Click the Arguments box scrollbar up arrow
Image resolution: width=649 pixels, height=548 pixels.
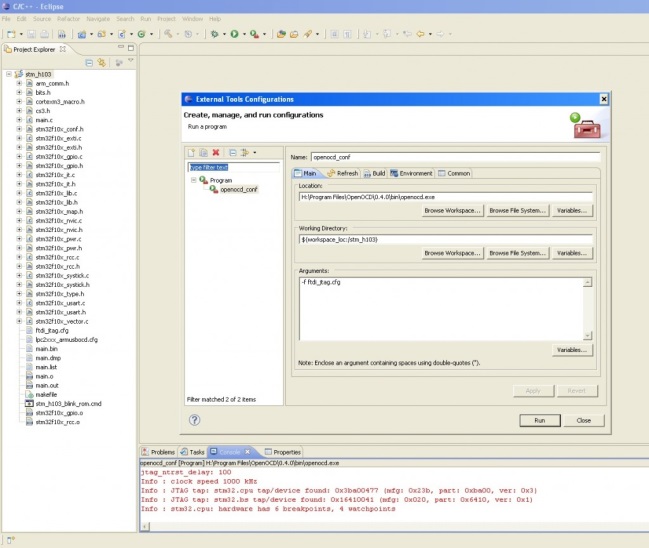(x=587, y=283)
